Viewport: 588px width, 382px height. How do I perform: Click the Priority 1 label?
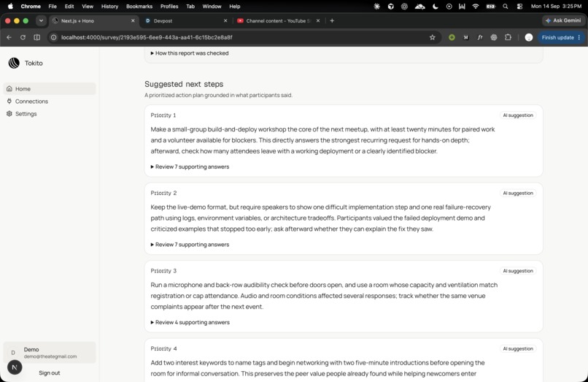point(163,115)
